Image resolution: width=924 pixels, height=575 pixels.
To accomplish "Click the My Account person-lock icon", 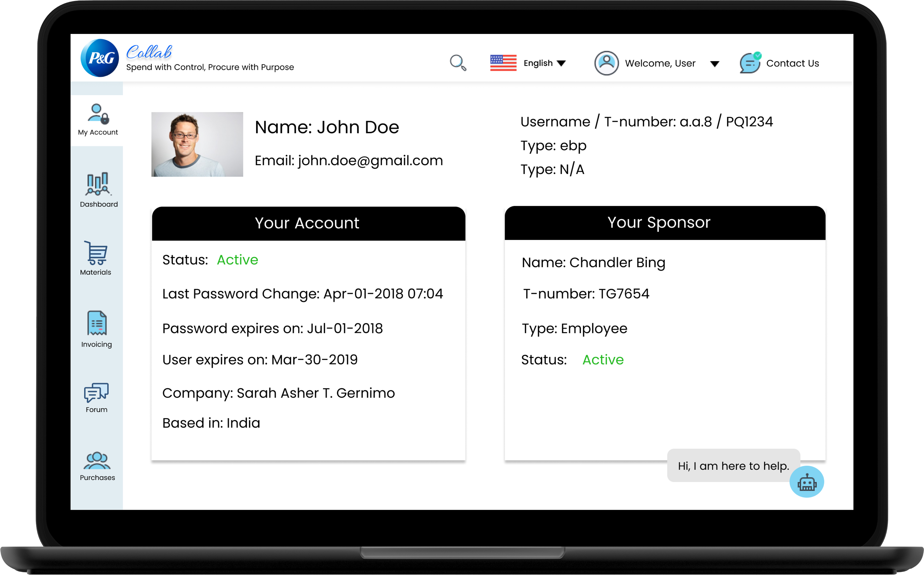I will pos(98,114).
